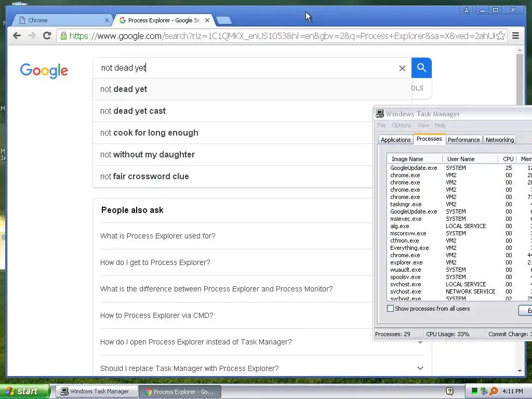Open the File menu in Task Manager
532x399 pixels.
(x=381, y=125)
